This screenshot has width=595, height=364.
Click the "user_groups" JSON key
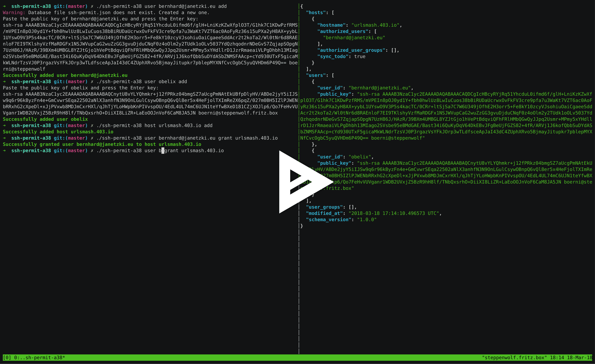pyautogui.click(x=324, y=207)
